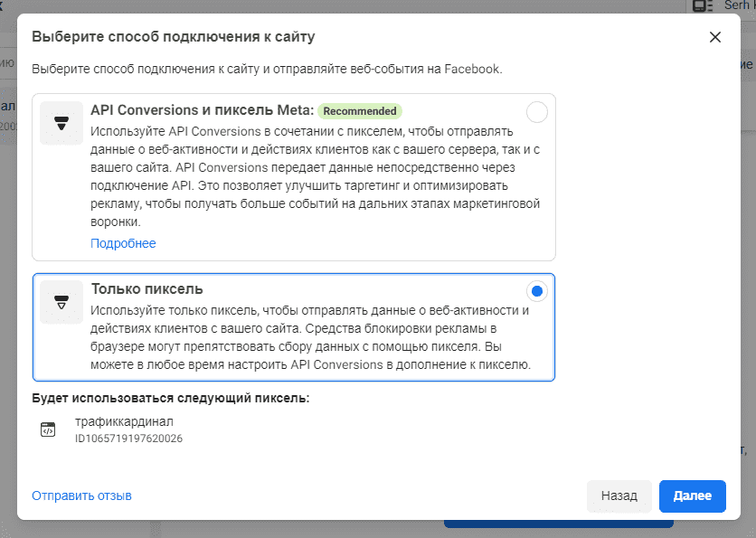
Task: Click the 'Только пиксель' heading text
Action: [x=147, y=288]
